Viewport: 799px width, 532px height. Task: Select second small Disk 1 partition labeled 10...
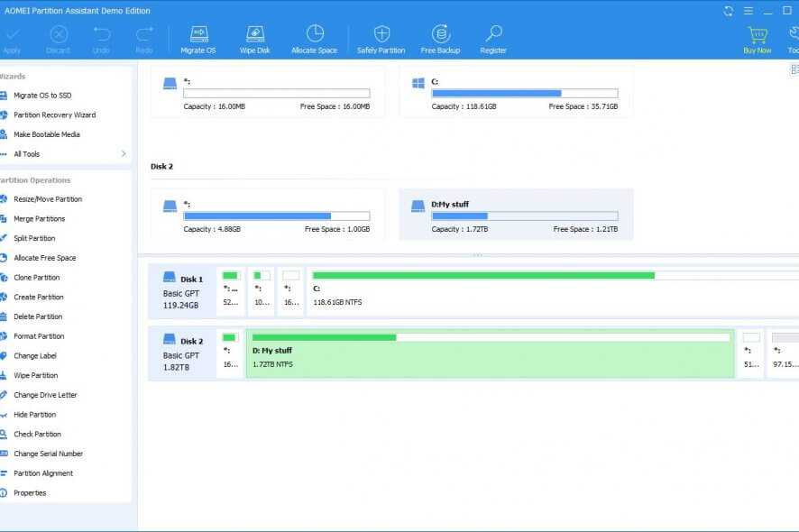pyautogui.click(x=262, y=291)
